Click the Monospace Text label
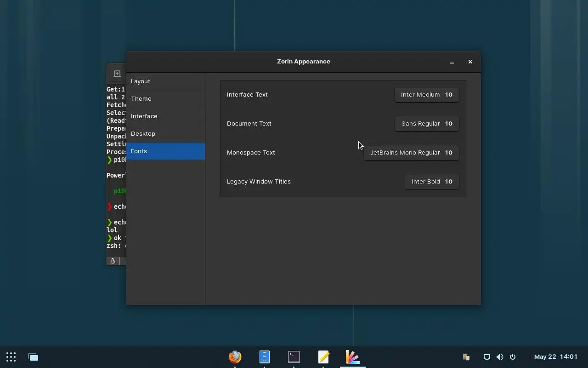The image size is (588, 368). click(x=251, y=153)
